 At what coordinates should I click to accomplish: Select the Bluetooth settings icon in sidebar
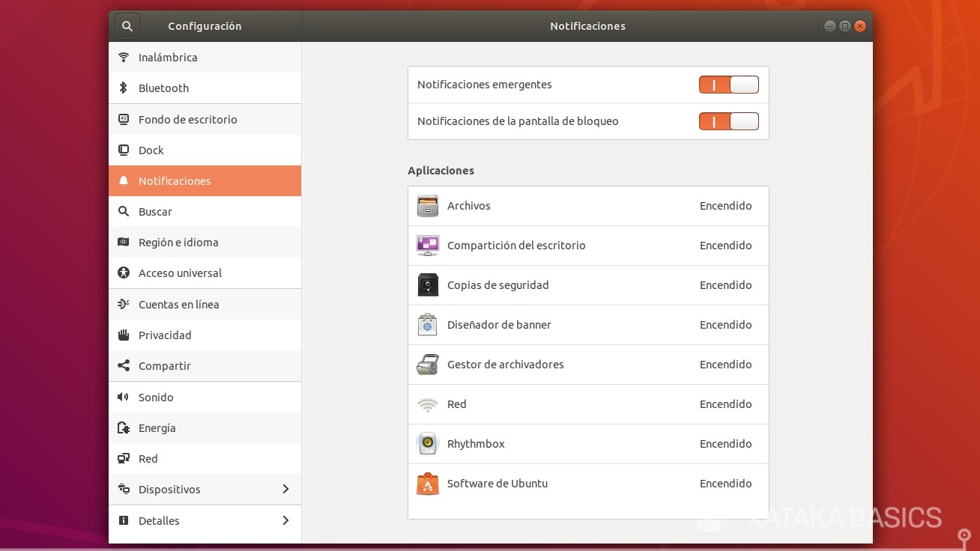click(x=122, y=88)
